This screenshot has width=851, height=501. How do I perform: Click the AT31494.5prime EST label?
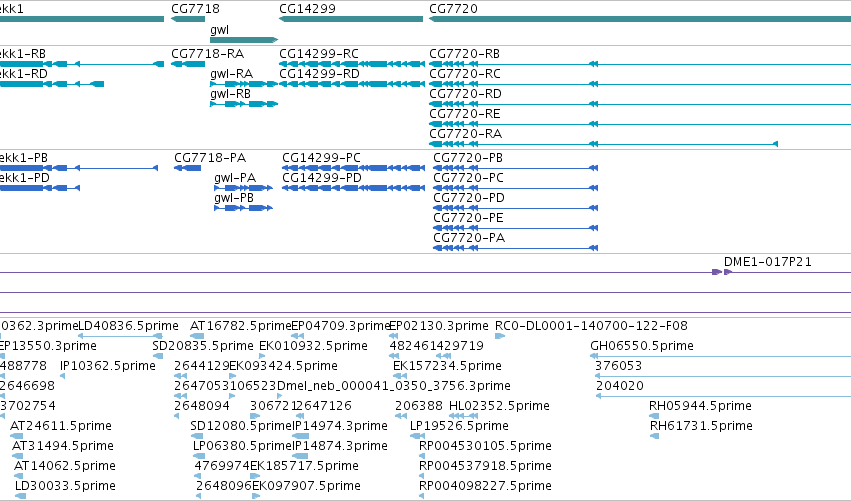[x=63, y=447]
